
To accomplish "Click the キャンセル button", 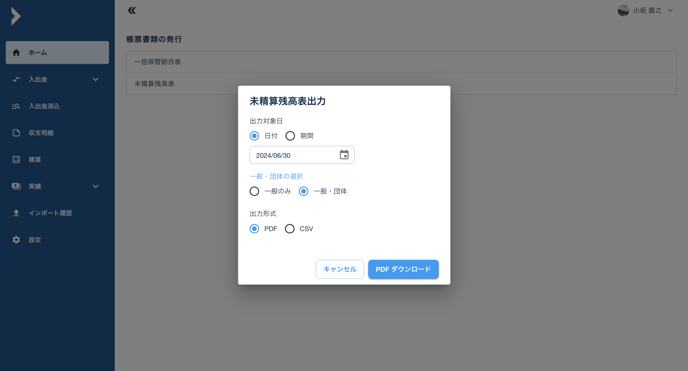I will coord(340,269).
